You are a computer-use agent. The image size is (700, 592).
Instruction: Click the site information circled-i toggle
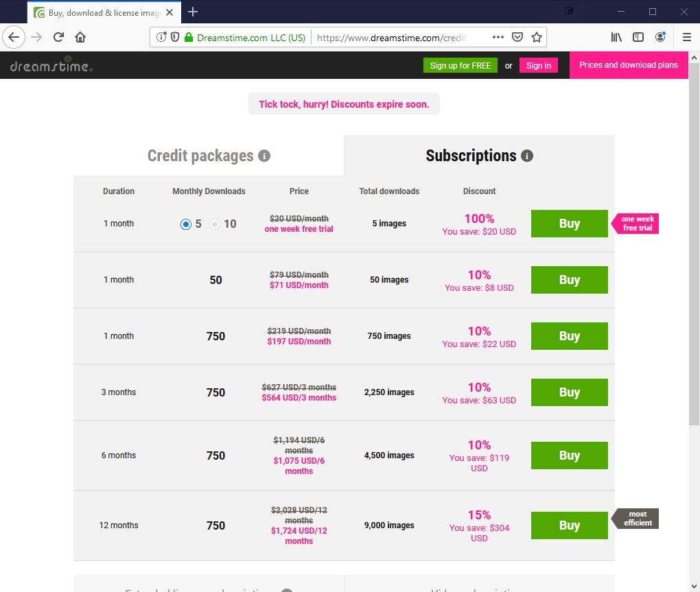click(x=161, y=37)
